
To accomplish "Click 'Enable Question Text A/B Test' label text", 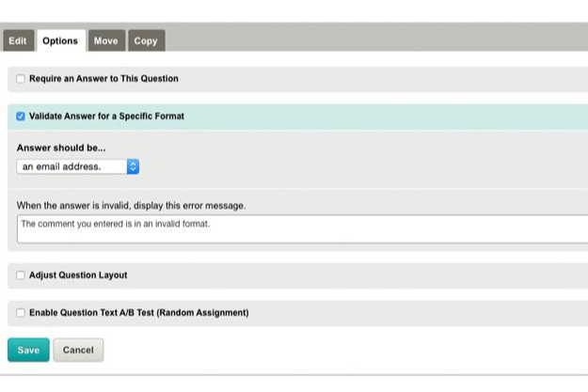I will (138, 313).
